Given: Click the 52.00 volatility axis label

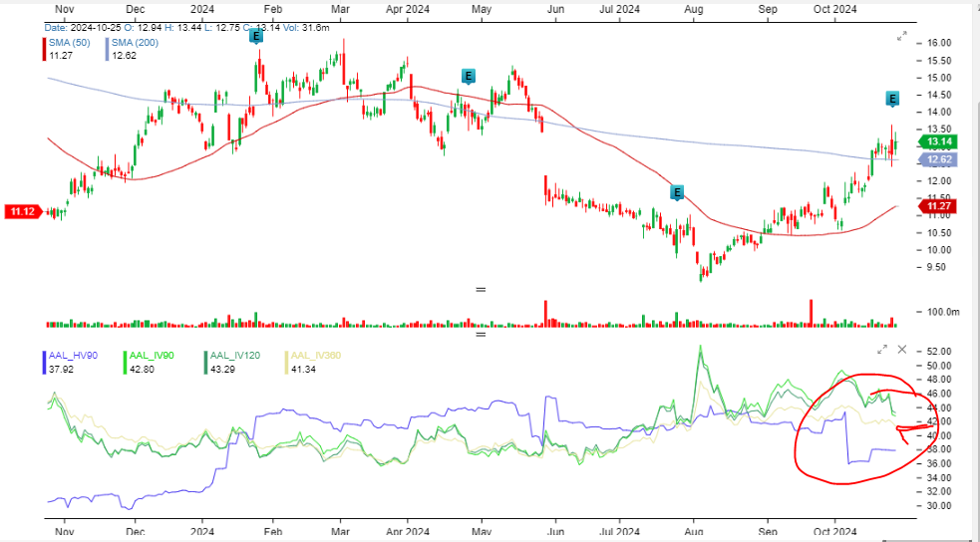Looking at the screenshot, I should point(941,351).
